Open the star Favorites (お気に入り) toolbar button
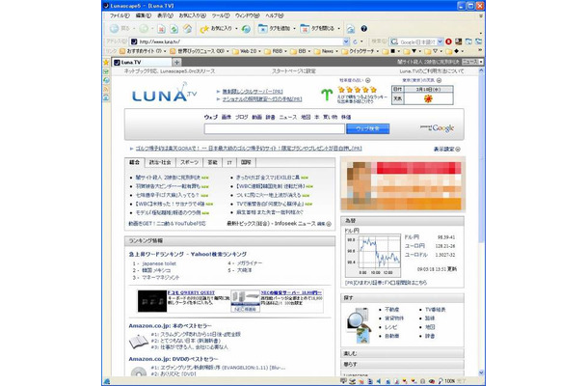 pos(216,29)
